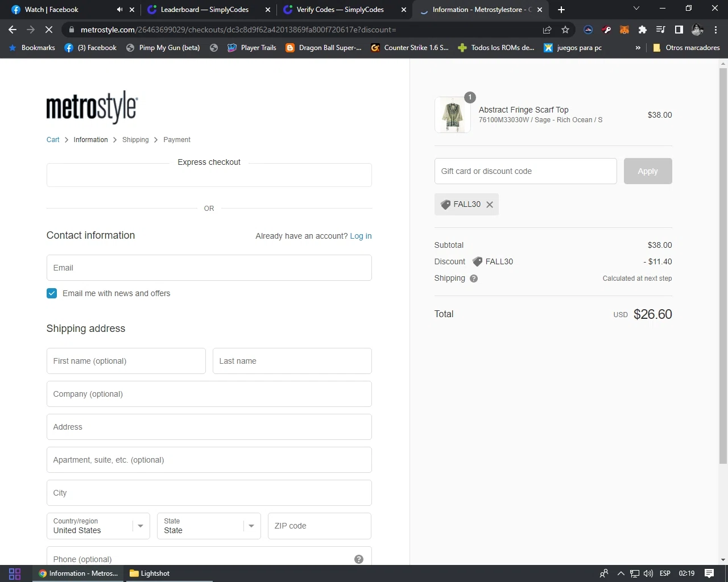Click the red key extension icon
This screenshot has height=582, width=728.
tap(606, 30)
